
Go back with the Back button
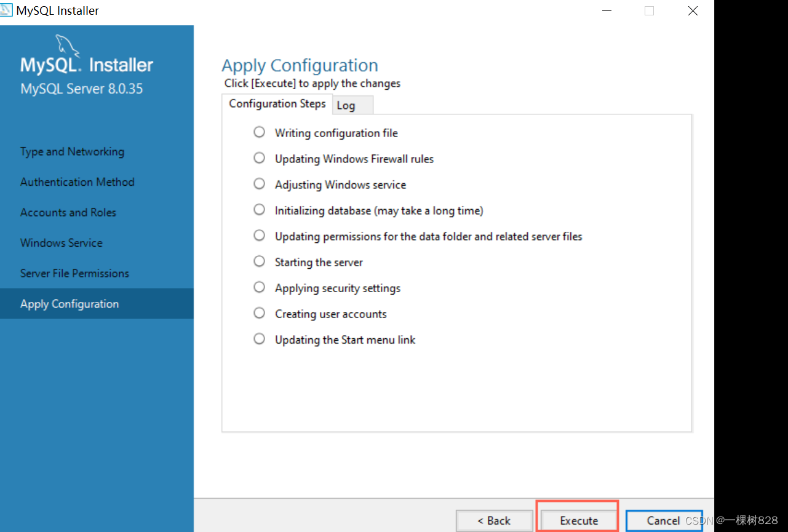coord(494,520)
